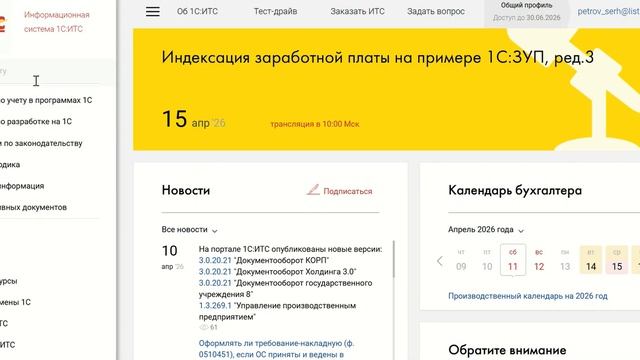This screenshot has height=360, width=640.
Task: Open the Об 1С:ИТС menu item
Action: [197, 11]
